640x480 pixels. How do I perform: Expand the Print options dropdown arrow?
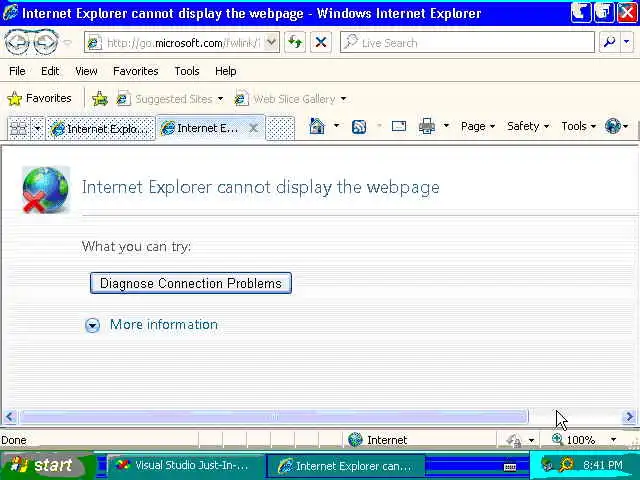click(x=446, y=126)
